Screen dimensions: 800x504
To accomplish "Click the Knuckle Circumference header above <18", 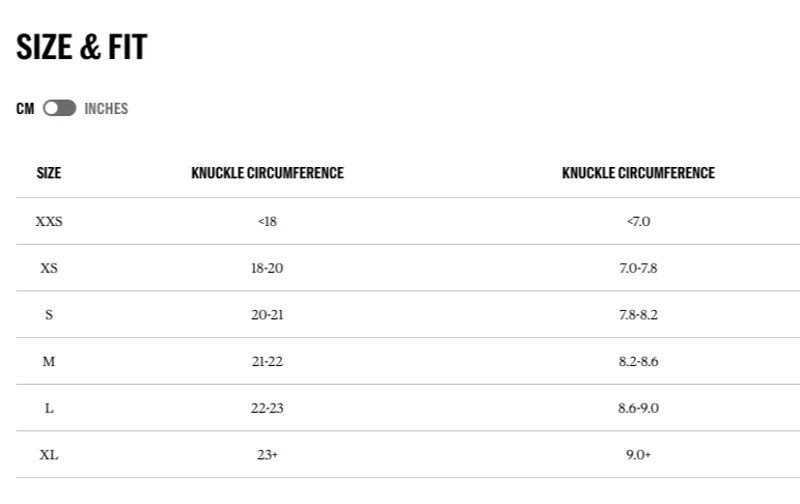I will 267,173.
